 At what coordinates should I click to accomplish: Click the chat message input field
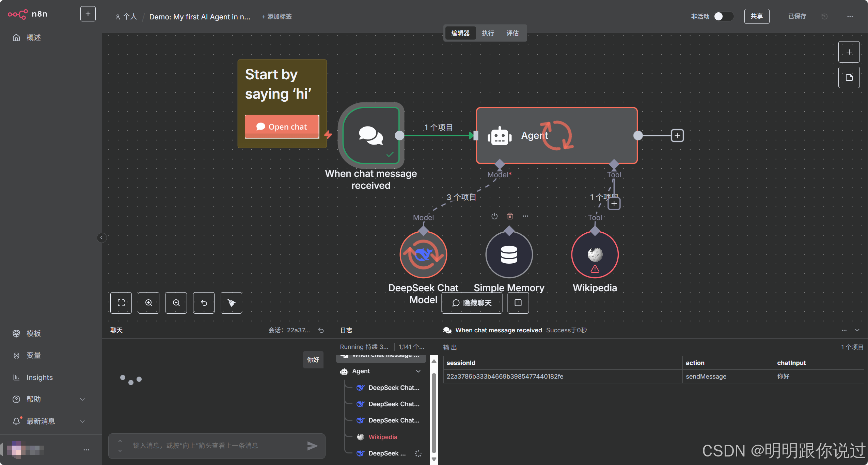(217, 446)
